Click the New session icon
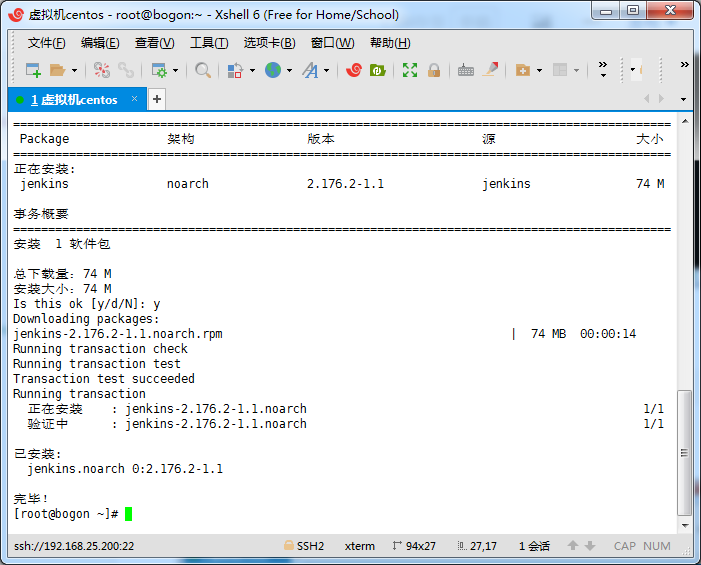The height and width of the screenshot is (565, 701). [33, 70]
